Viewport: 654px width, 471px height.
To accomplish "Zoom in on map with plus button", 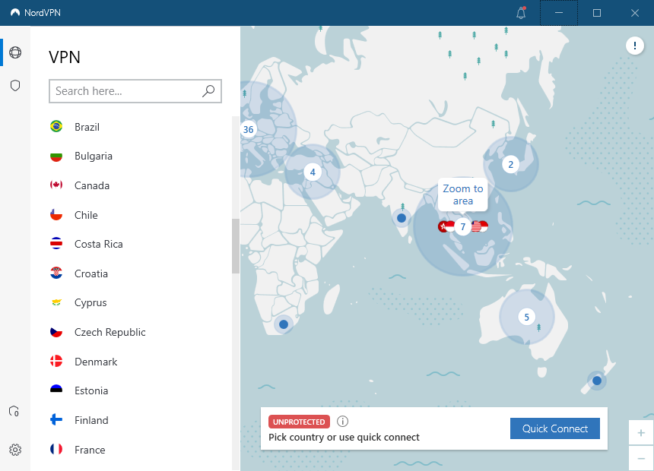I will point(641,433).
